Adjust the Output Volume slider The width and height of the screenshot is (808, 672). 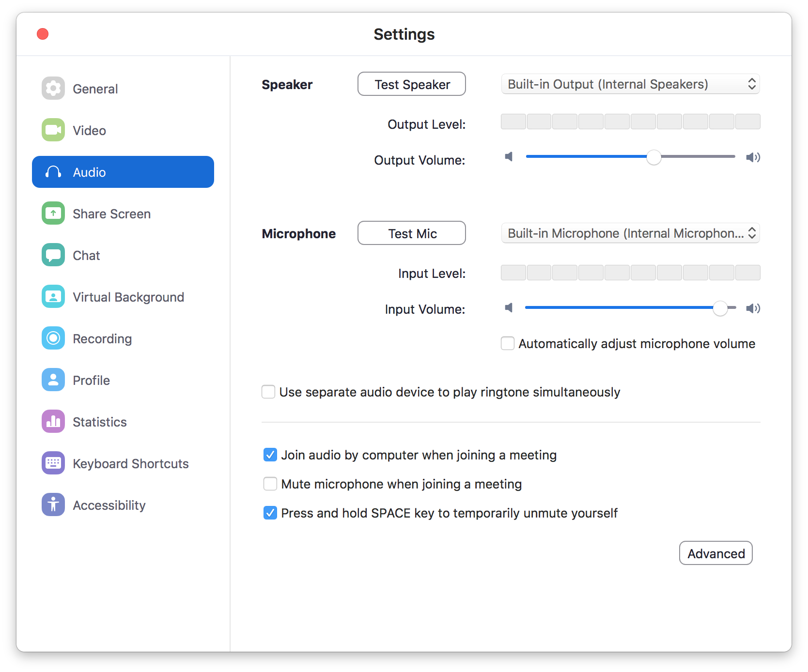654,157
